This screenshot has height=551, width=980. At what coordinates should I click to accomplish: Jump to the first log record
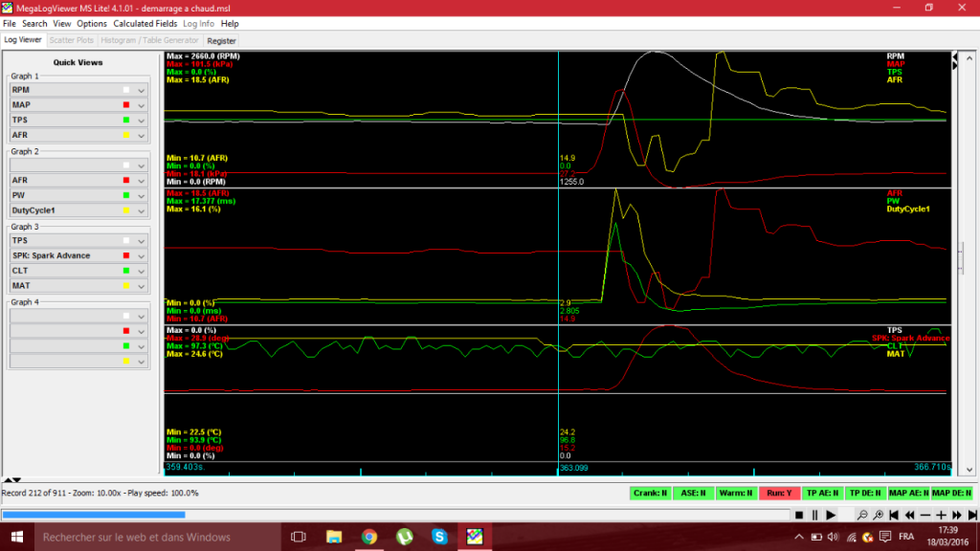tap(894, 516)
